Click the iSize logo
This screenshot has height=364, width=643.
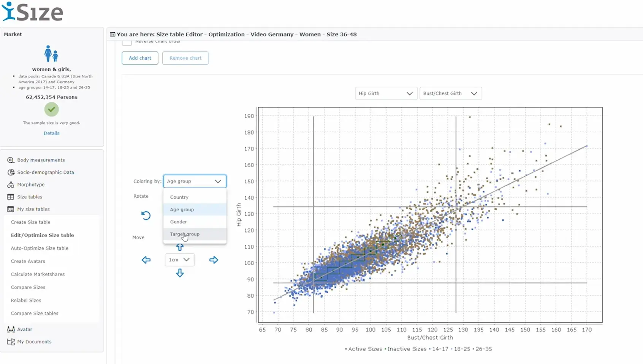point(32,11)
